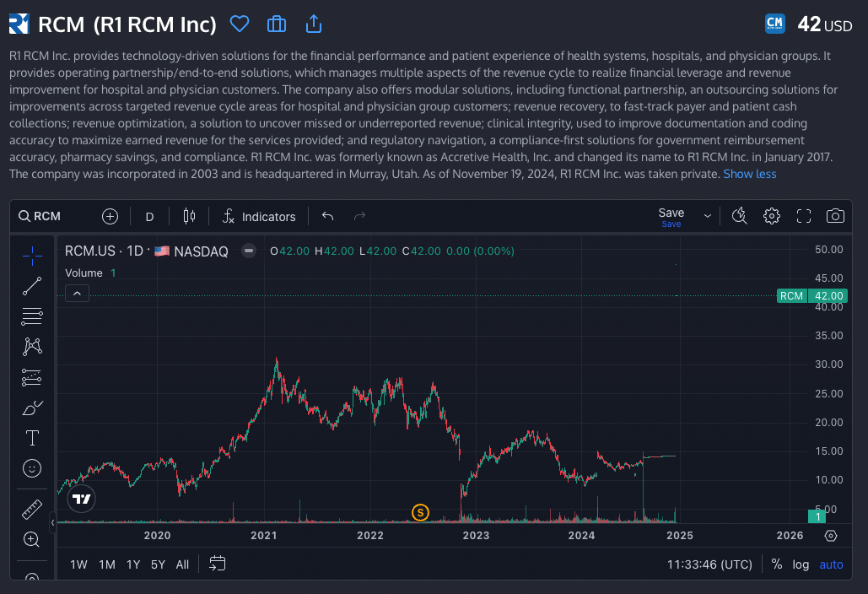Screen dimensions: 868x594
Task: Select the brush shapes tool
Action: pos(32,408)
